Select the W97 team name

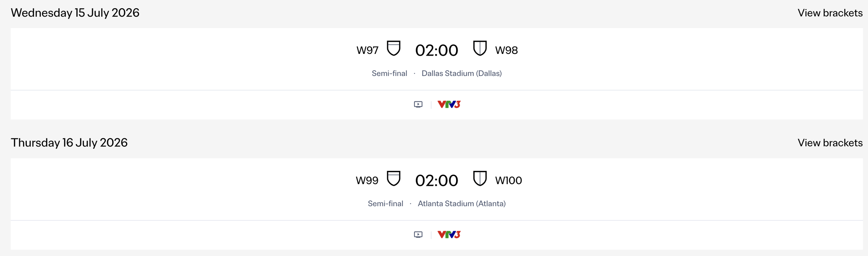[367, 50]
